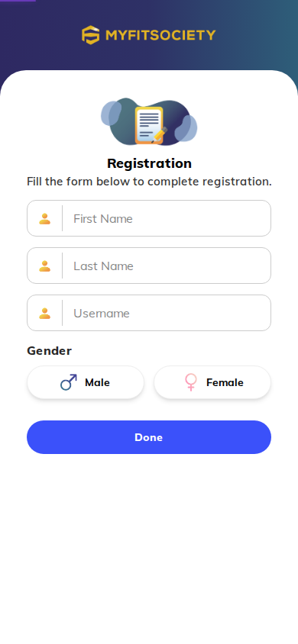
Task: Click the clipboard registration illustration
Action: (x=149, y=125)
